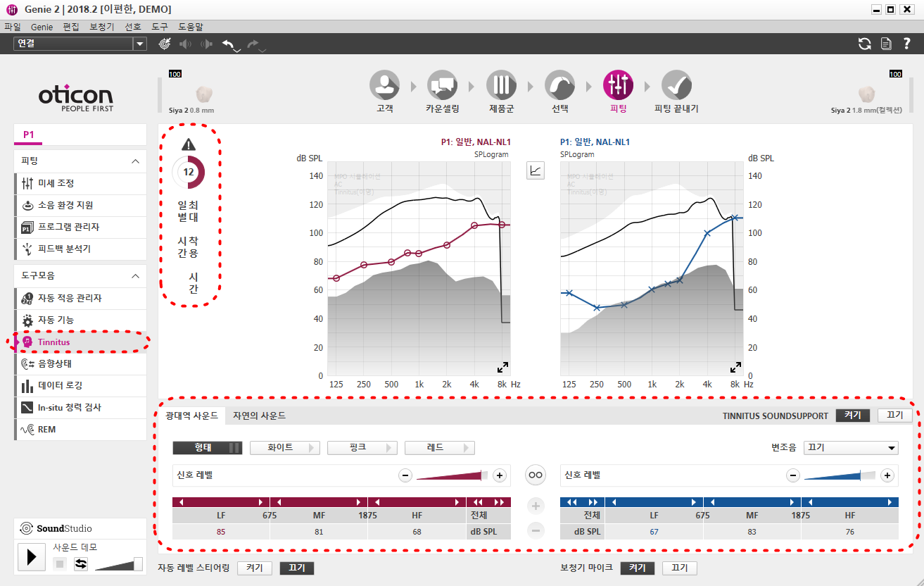
Task: Click the refresh icon at top right
Action: click(864, 44)
